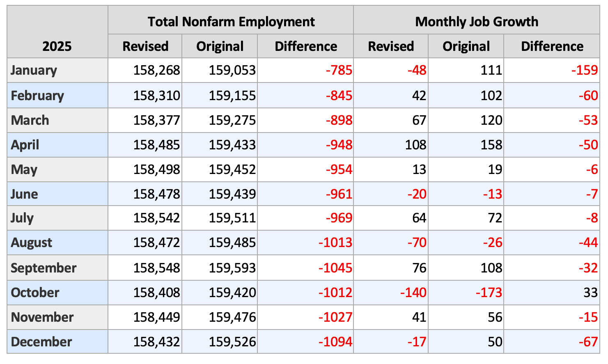The image size is (608, 364).
Task: Select January revised employment 158,268
Action: (156, 70)
